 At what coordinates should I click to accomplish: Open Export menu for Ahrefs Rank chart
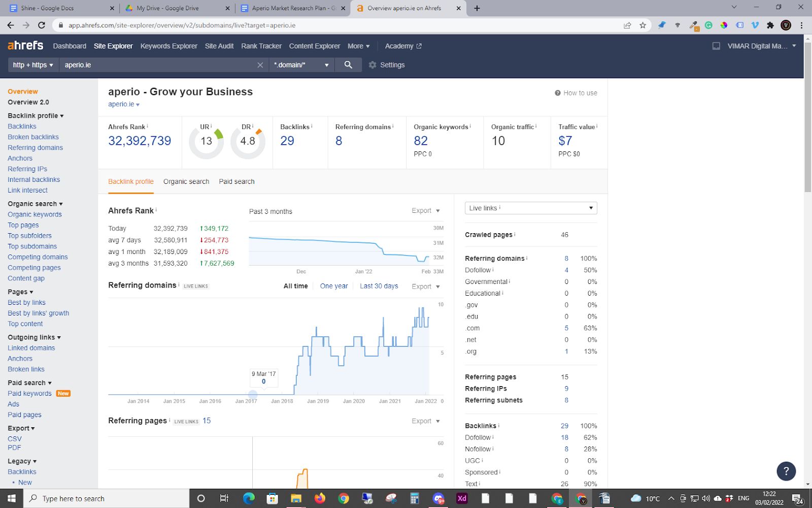tap(426, 211)
